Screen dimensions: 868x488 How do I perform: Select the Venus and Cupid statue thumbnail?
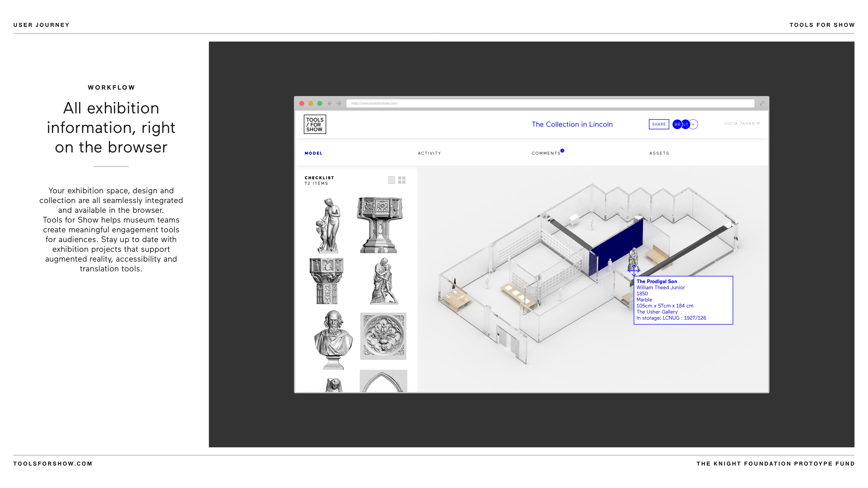[328, 225]
